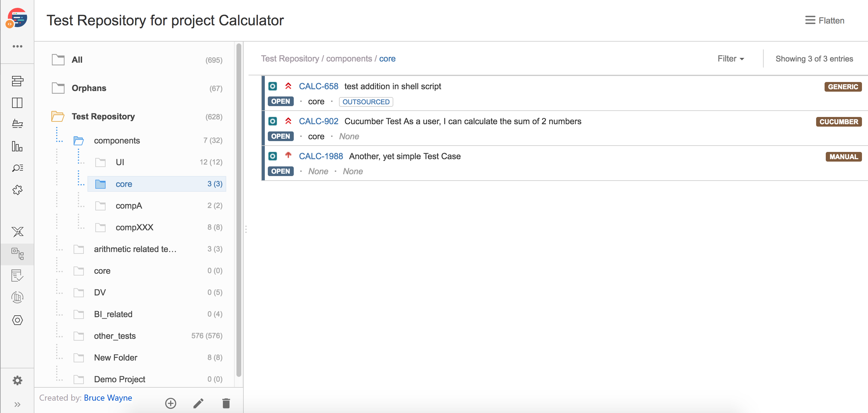The image size is (868, 413).
Task: Click the folder tree vertical scrollbar
Action: [239, 210]
